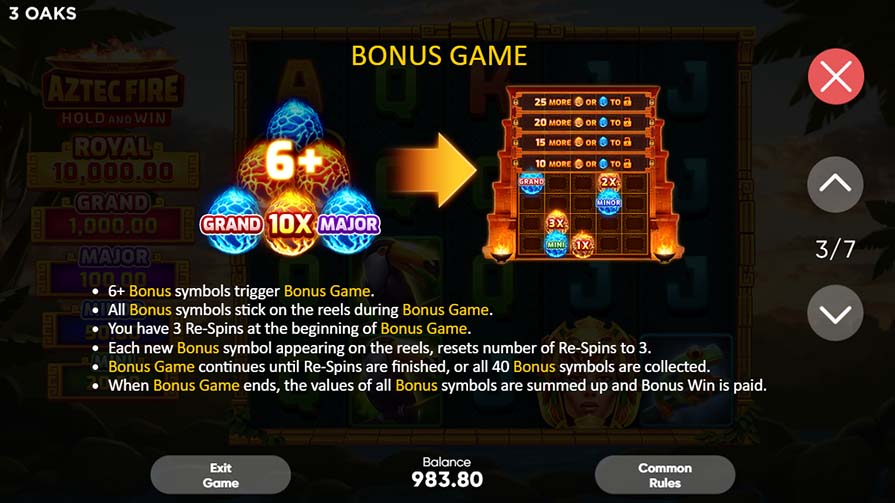
Task: Click the MINI symbol in grid
Action: [555, 244]
